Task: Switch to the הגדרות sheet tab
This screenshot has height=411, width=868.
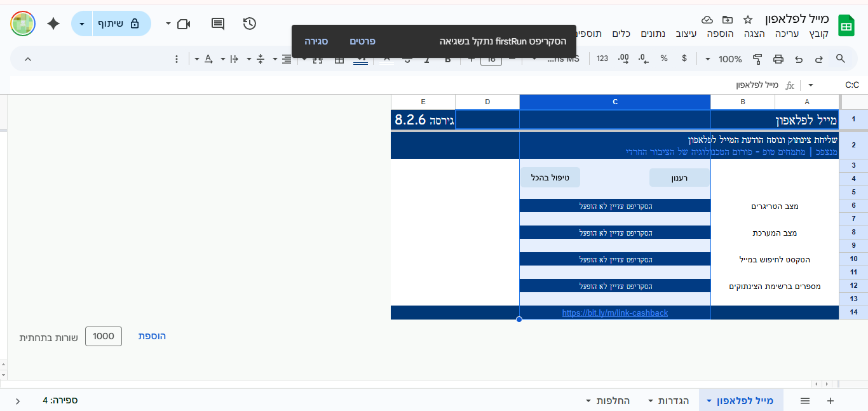Action: [673, 401]
